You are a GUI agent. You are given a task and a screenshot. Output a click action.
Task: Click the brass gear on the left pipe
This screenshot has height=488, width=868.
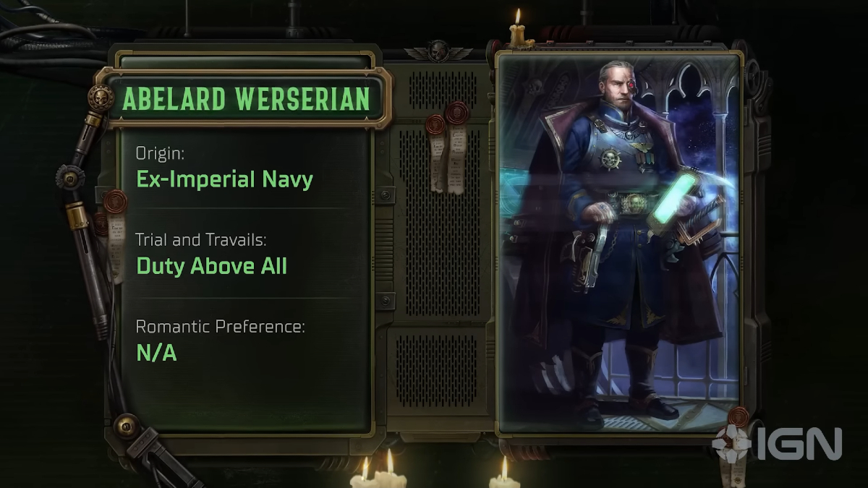coord(71,177)
